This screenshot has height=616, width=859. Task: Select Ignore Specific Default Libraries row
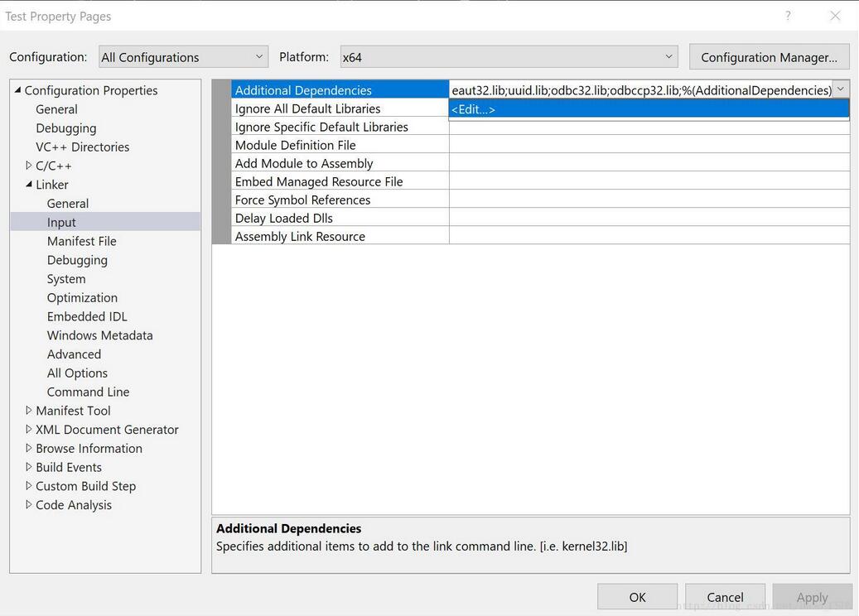340,127
